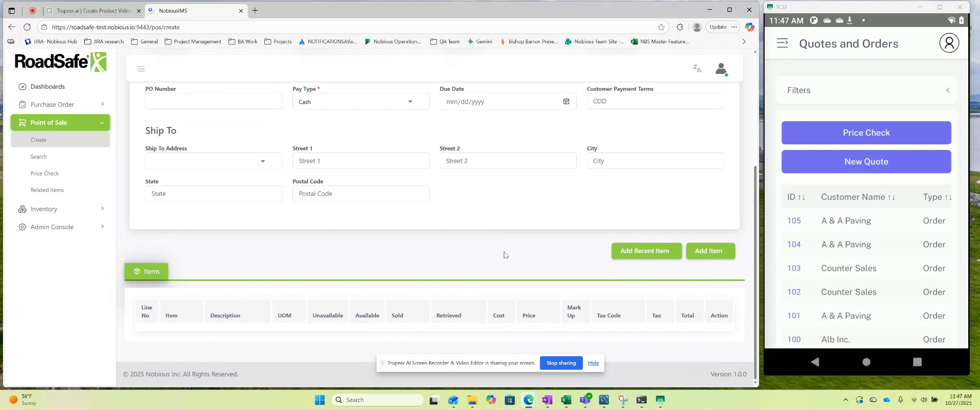The image size is (980, 410).
Task: Show more bookmarks chevron
Action: (744, 42)
